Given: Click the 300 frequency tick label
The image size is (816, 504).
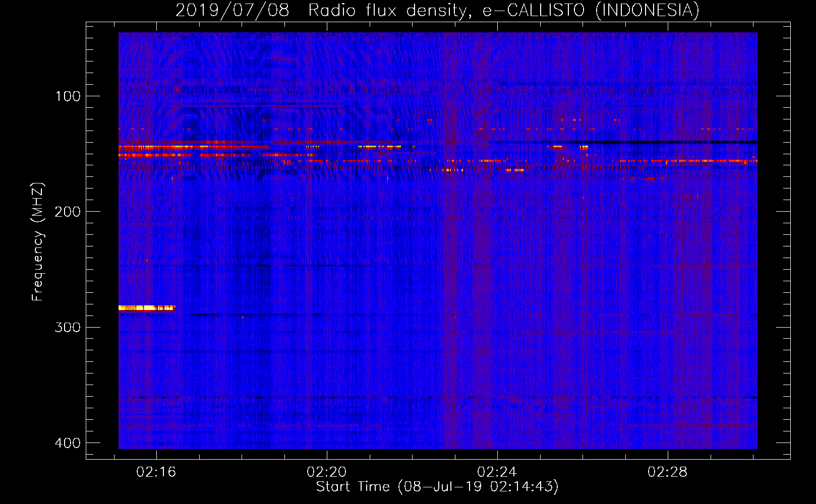Looking at the screenshot, I should point(68,328).
